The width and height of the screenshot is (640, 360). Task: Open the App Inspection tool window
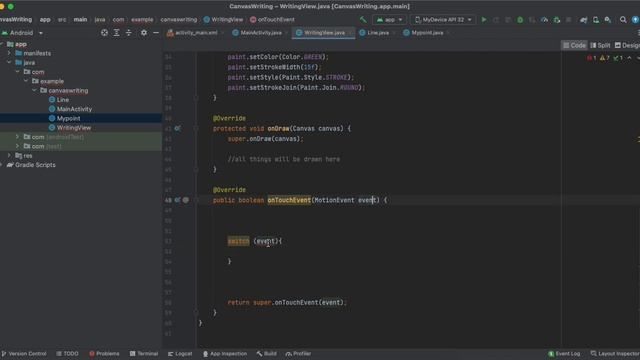click(x=225, y=353)
